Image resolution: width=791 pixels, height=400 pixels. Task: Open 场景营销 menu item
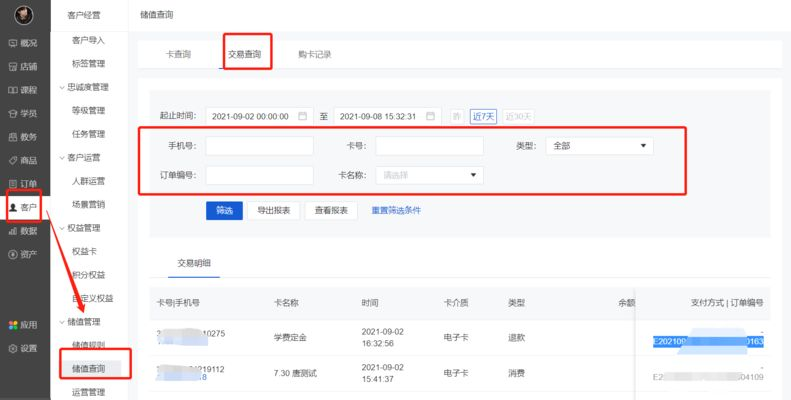(x=88, y=204)
